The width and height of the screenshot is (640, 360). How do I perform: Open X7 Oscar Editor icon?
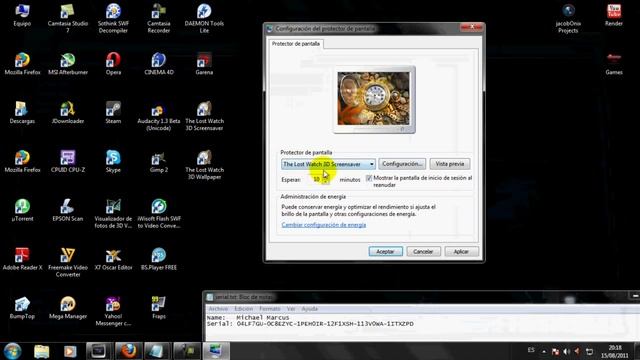click(x=113, y=259)
